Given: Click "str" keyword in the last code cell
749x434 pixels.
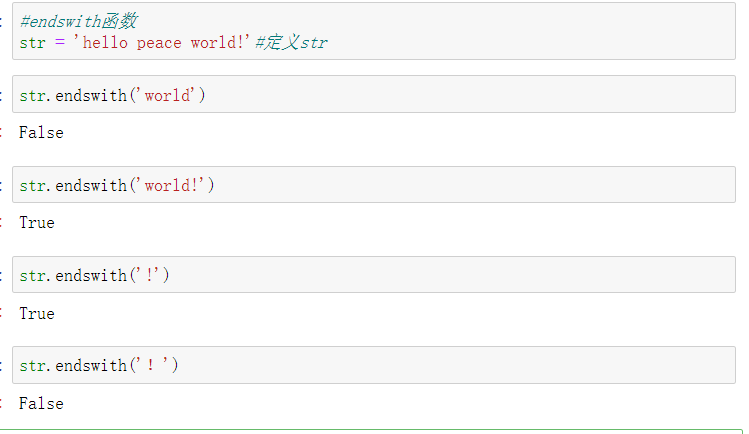Looking at the screenshot, I should coord(32,365).
